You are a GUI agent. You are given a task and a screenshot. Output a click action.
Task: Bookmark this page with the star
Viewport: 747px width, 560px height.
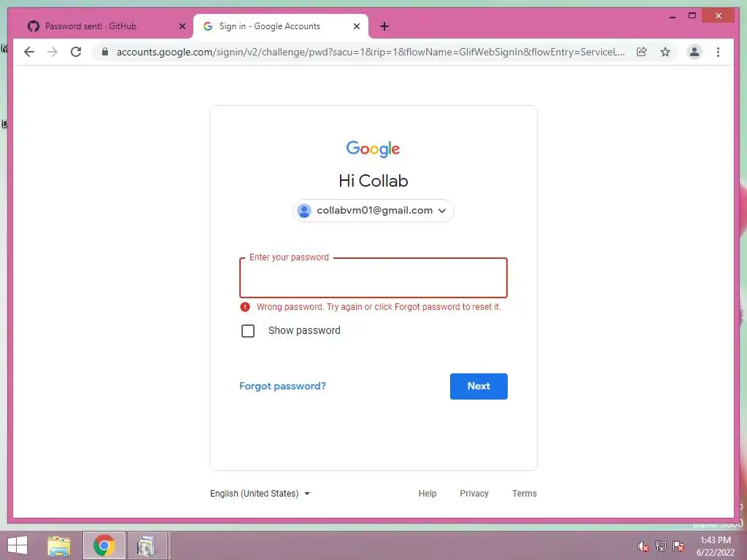pos(665,52)
